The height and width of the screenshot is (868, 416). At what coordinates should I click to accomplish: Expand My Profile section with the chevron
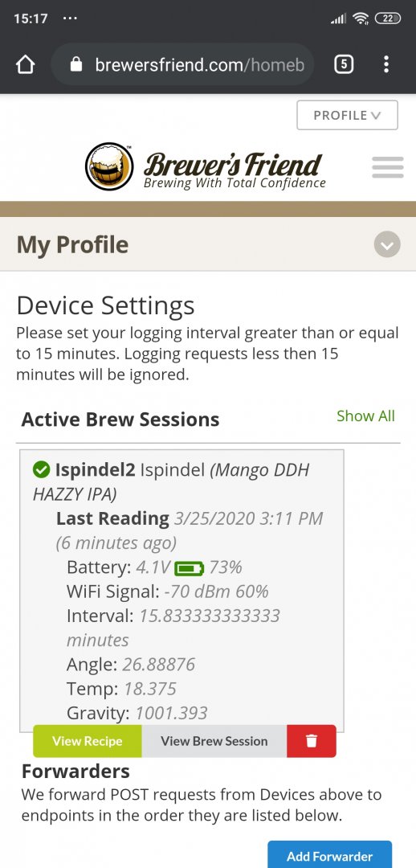[x=386, y=244]
